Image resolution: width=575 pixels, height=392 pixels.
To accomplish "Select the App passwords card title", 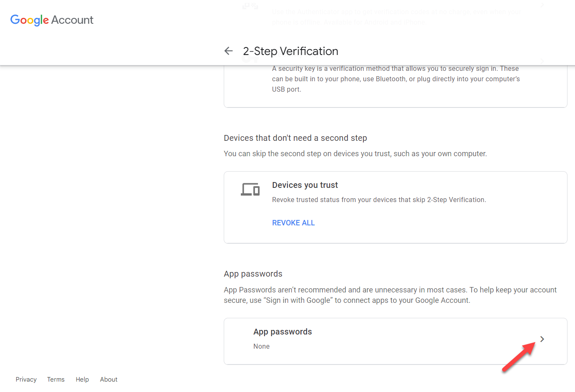I will (282, 332).
